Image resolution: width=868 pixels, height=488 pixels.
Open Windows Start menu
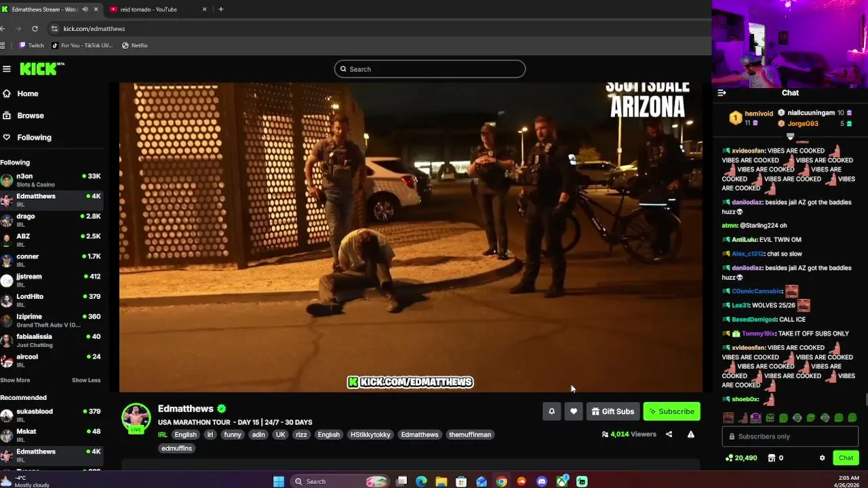279,481
